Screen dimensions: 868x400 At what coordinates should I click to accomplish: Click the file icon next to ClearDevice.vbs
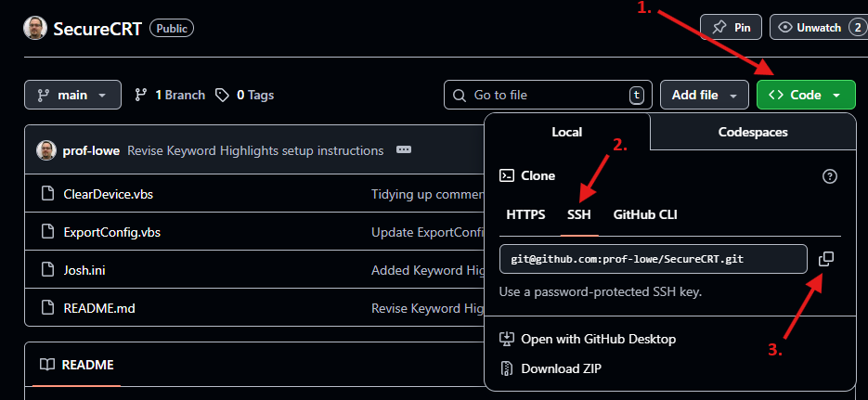pos(48,194)
